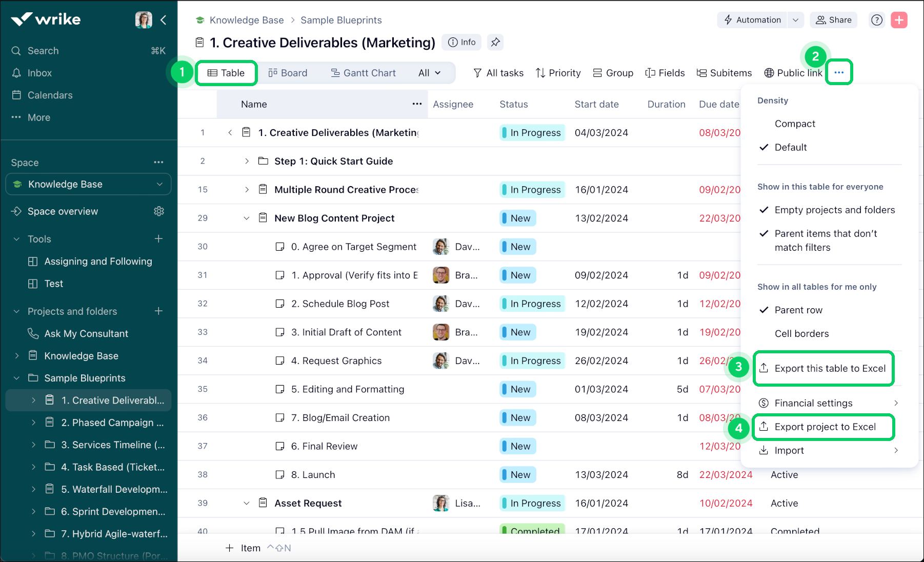Uncheck Empty projects and folders
Image resolution: width=924 pixels, height=562 pixels.
[834, 210]
